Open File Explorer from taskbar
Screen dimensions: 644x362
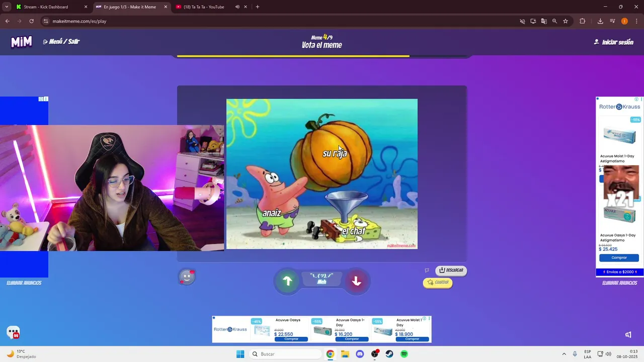345,354
